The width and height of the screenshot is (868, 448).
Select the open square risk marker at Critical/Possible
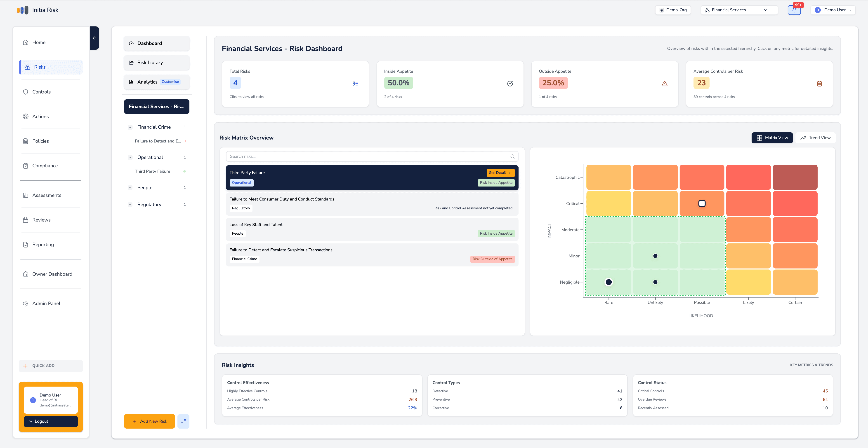(702, 203)
